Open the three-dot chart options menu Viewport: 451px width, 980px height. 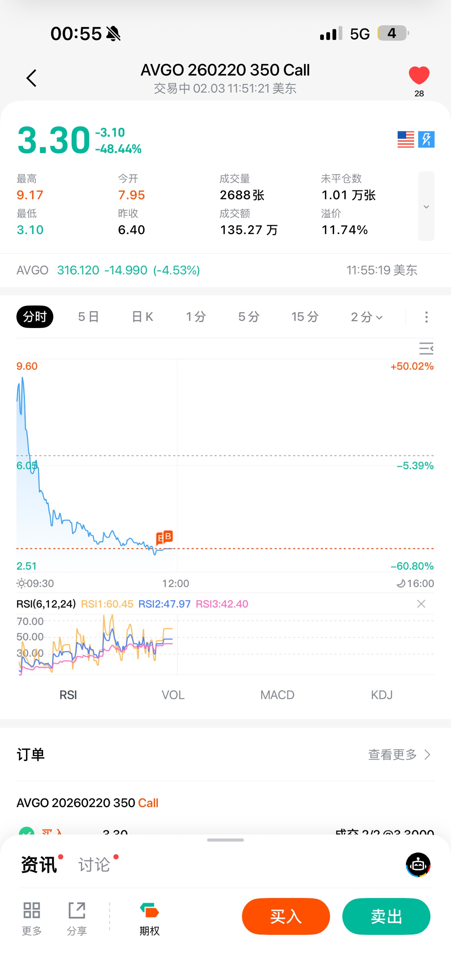pyautogui.click(x=426, y=317)
